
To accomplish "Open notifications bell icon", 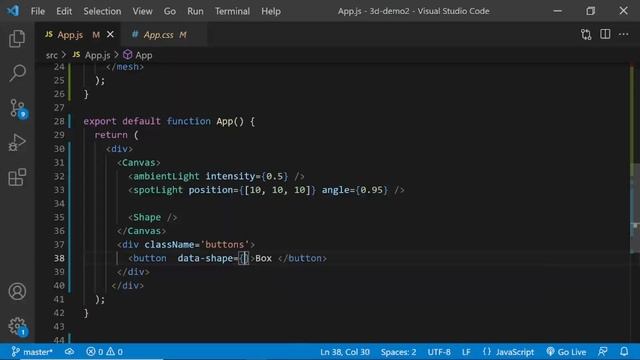I will (624, 351).
